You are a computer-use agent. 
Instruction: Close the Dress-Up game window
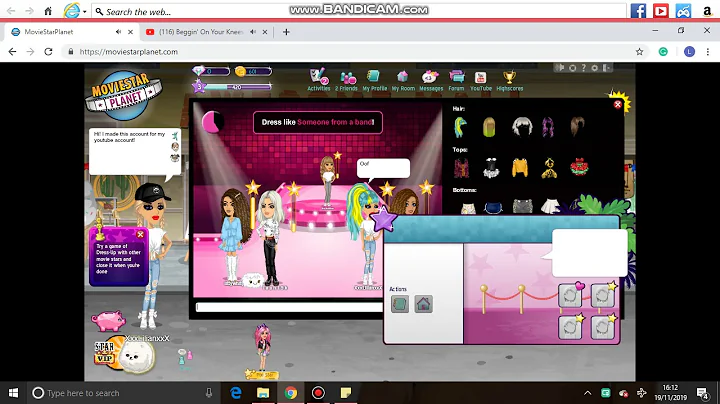618,104
